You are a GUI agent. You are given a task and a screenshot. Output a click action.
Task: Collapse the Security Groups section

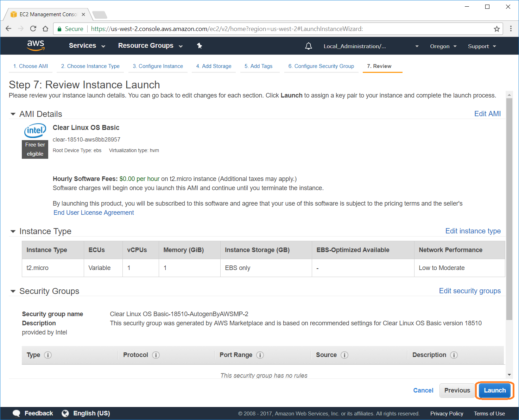[13, 291]
